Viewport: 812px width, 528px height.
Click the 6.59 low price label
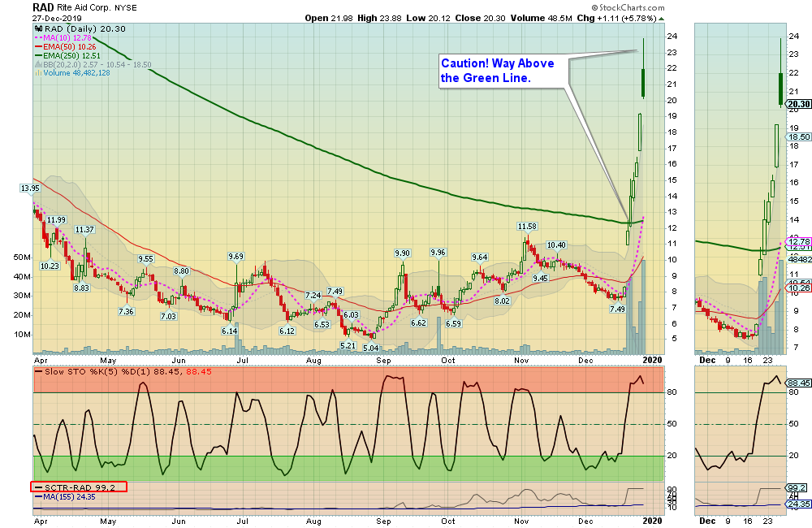[x=453, y=323]
